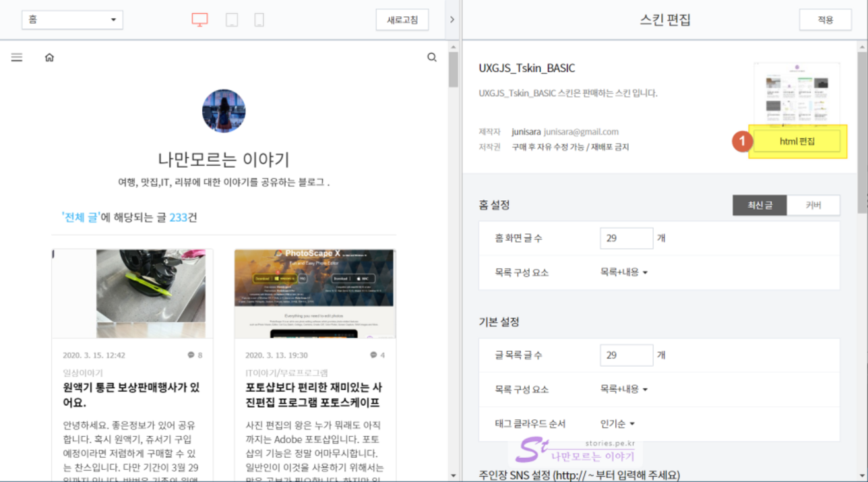Select the desktop preview icon
The image size is (868, 482).
coord(199,20)
